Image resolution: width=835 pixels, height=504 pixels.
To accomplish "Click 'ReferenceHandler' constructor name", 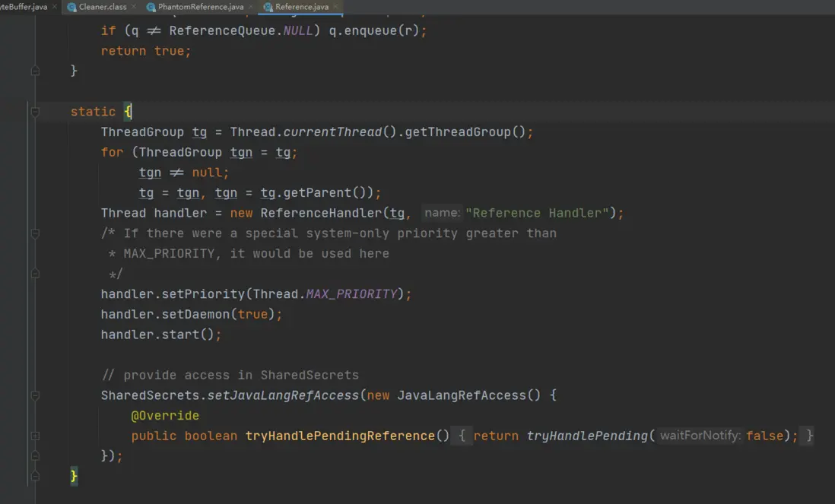I will click(x=321, y=213).
